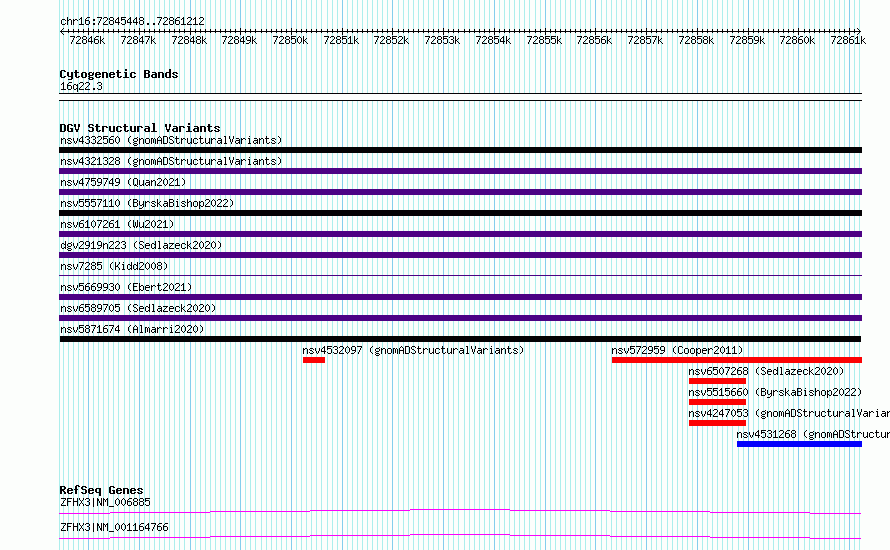Select the long red bar for nsv572959

click(x=737, y=360)
